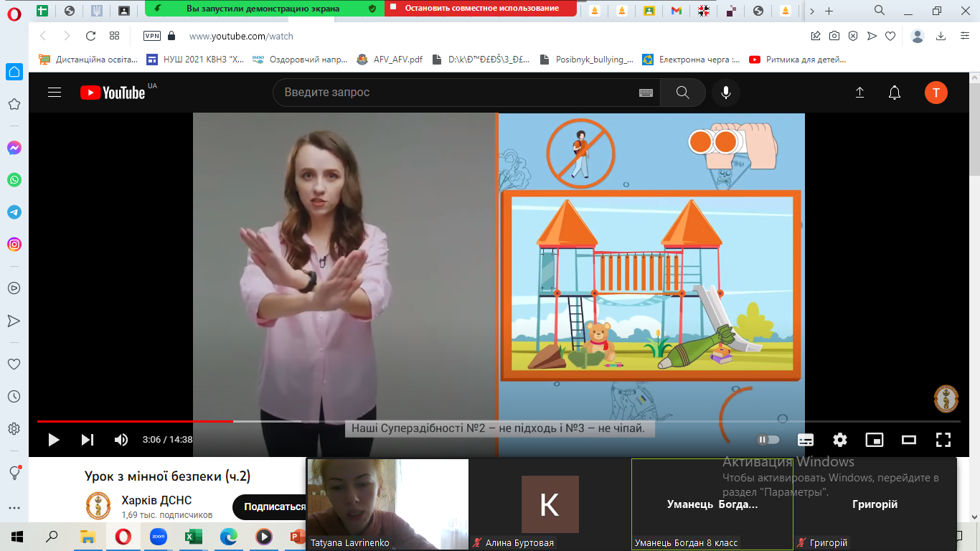Open the YouTube upload/create icon

click(859, 93)
